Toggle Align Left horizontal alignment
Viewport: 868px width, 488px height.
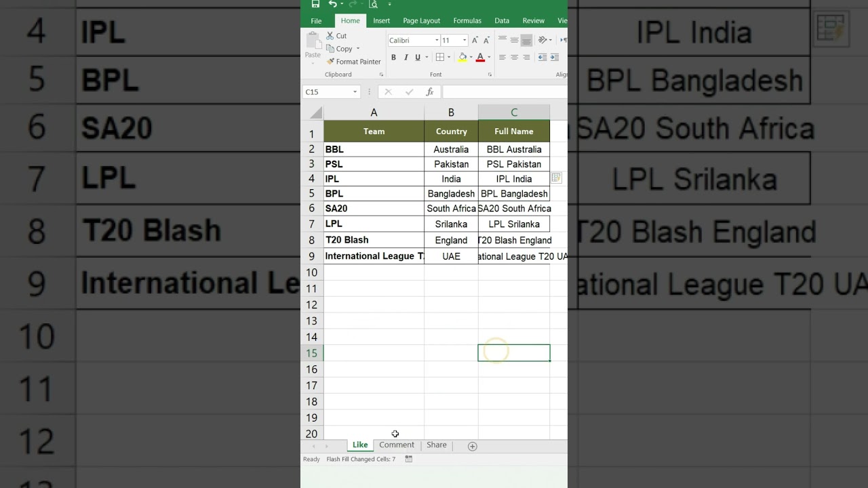point(502,58)
